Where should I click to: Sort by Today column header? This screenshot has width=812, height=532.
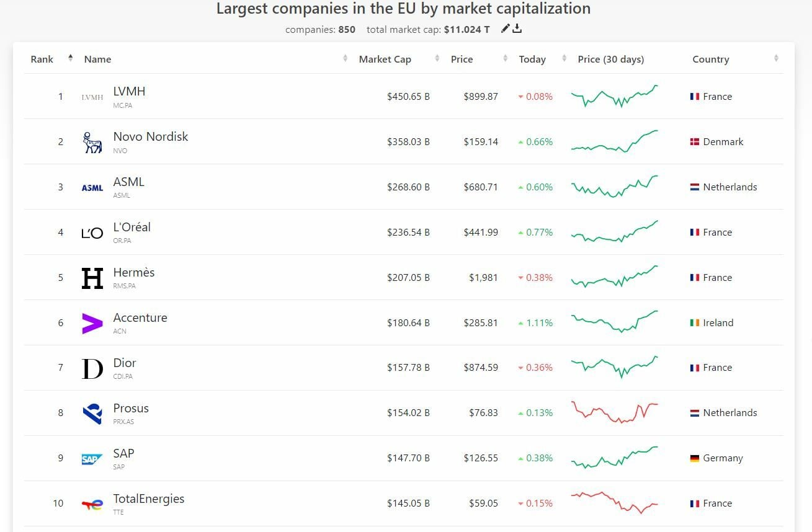point(532,60)
